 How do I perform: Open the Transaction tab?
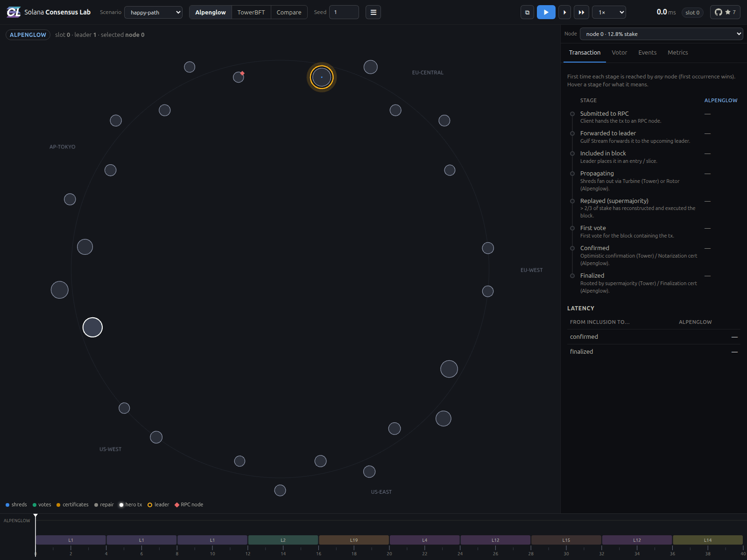(585, 53)
